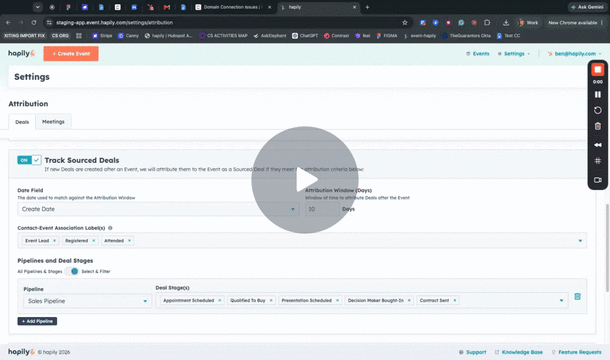610x360 pixels.
Task: Open the Knowledge Base footer link
Action: [519, 352]
